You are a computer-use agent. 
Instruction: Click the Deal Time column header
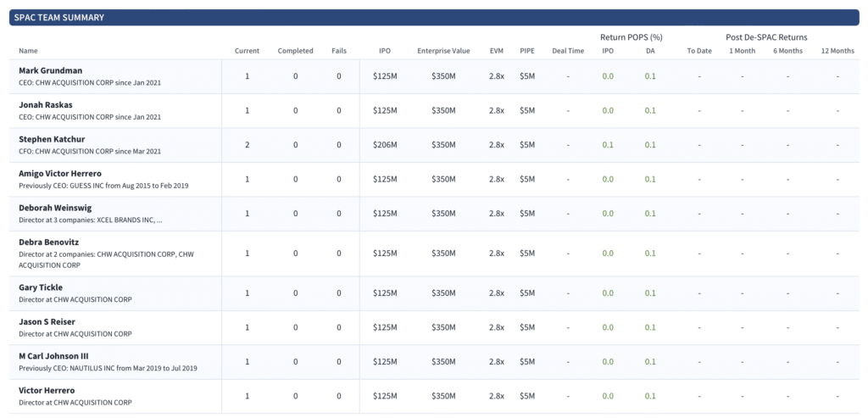(x=568, y=51)
